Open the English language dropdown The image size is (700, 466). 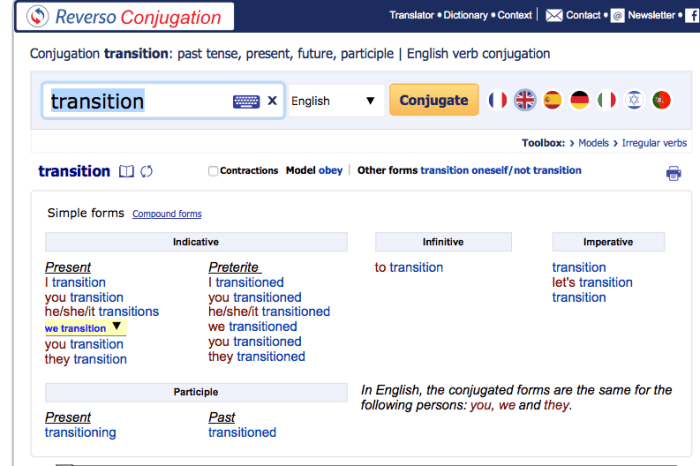click(x=334, y=101)
